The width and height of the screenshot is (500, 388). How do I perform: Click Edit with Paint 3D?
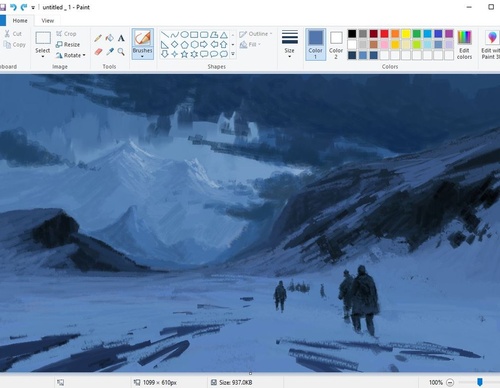pos(490,44)
